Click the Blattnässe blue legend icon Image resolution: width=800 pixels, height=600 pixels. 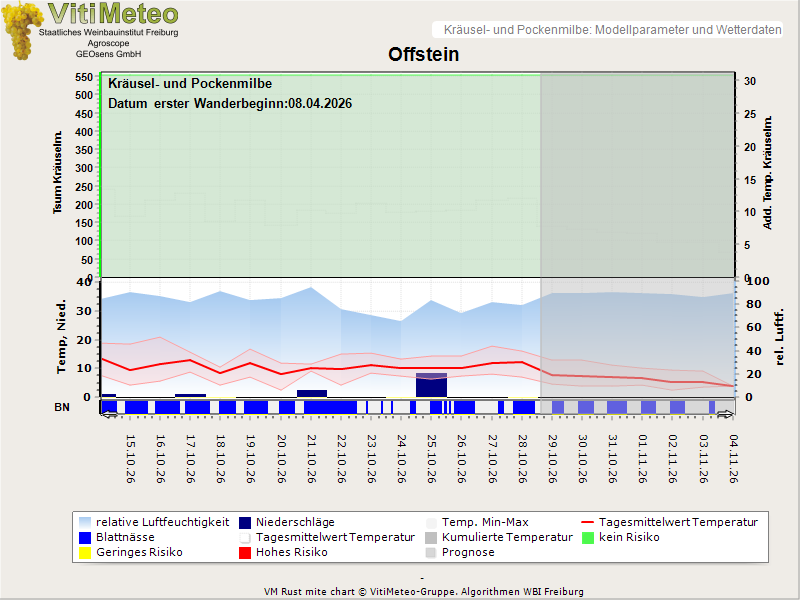pos(85,538)
